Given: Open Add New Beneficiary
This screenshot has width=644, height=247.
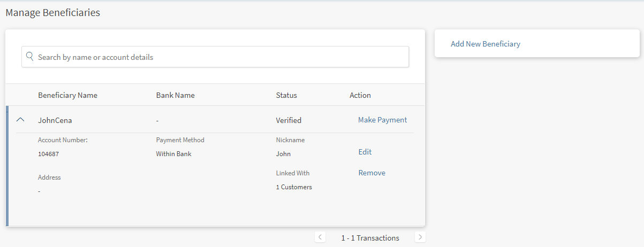Looking at the screenshot, I should (x=485, y=44).
